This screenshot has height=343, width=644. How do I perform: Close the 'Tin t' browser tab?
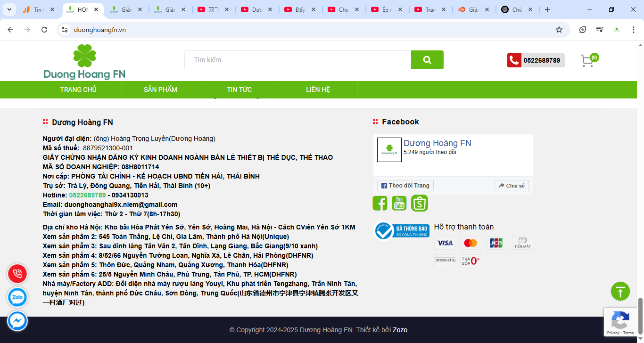52,9
